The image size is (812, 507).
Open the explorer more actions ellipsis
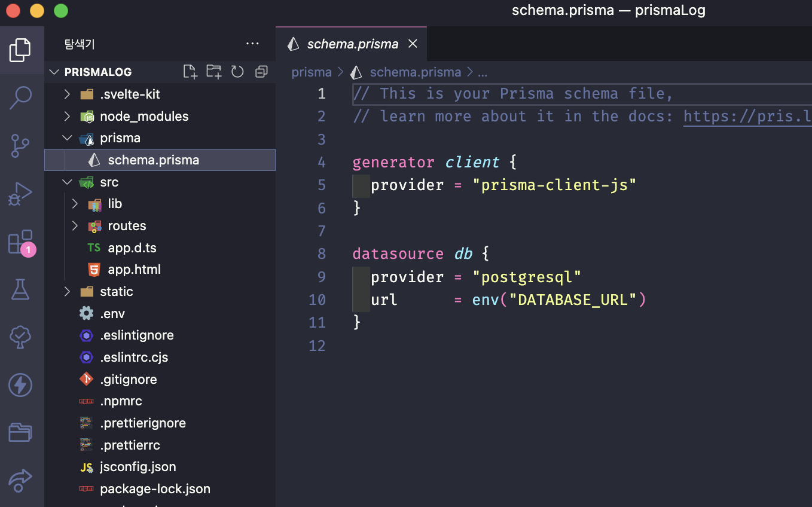[252, 44]
